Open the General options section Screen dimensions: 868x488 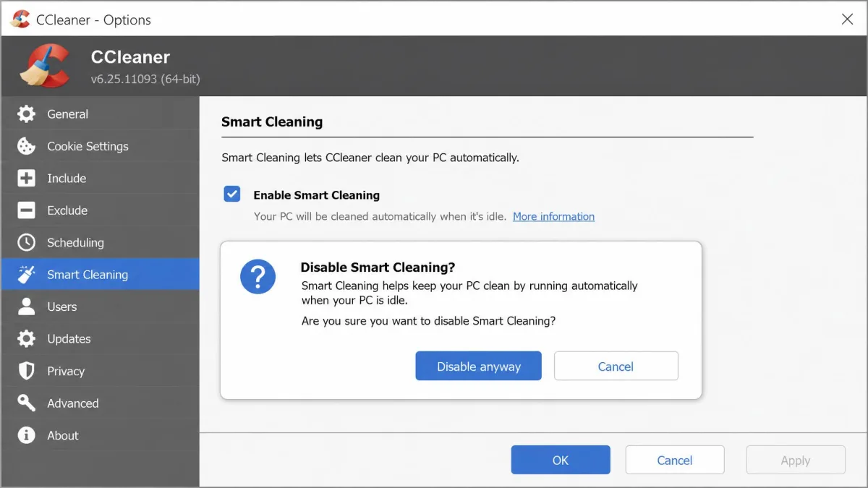point(100,114)
